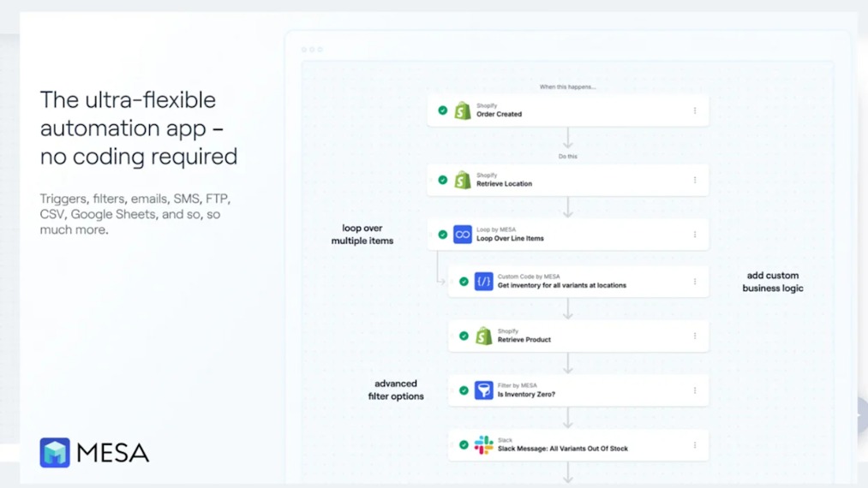Image resolution: width=868 pixels, height=488 pixels.
Task: Select the Order Created trigger card
Action: [568, 110]
